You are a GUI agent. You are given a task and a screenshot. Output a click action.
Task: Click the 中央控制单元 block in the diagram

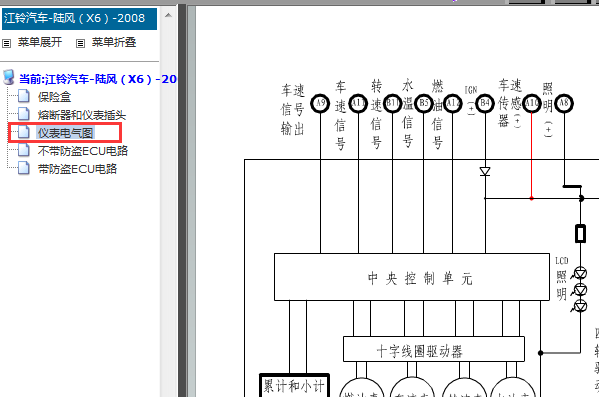(412, 277)
